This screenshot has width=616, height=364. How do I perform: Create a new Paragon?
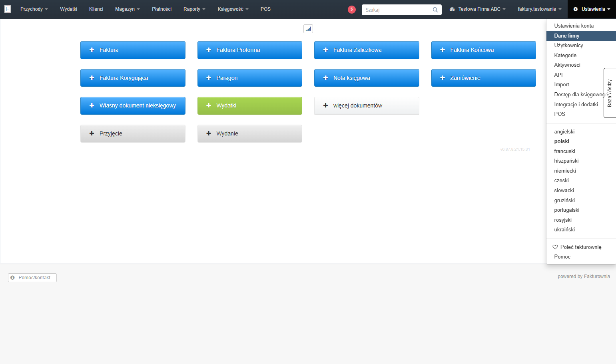250,78
